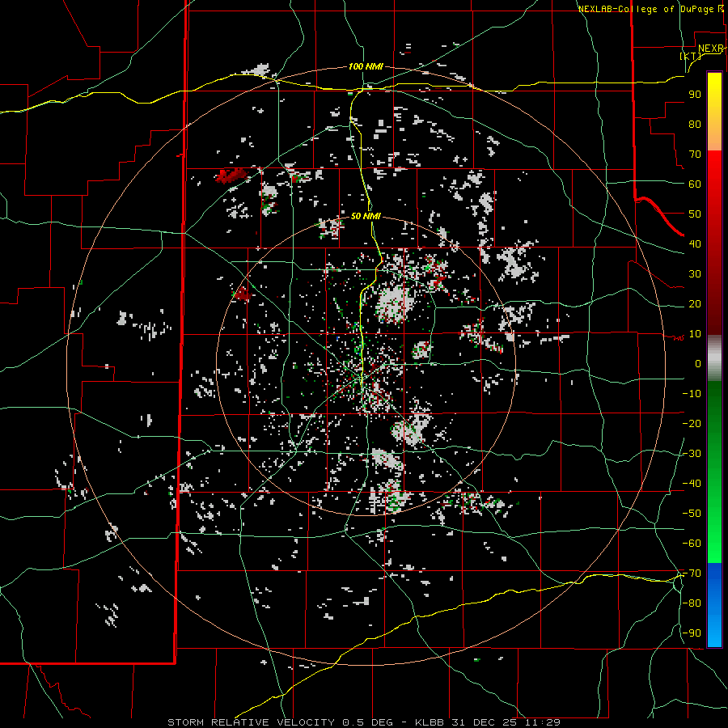
Task: Click the -60 value on velocity scale
Action: (x=692, y=544)
